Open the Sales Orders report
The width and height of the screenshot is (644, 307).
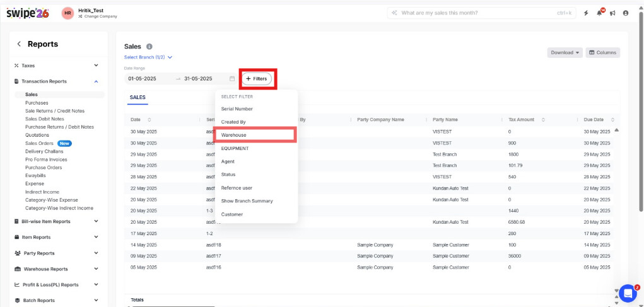click(x=40, y=144)
